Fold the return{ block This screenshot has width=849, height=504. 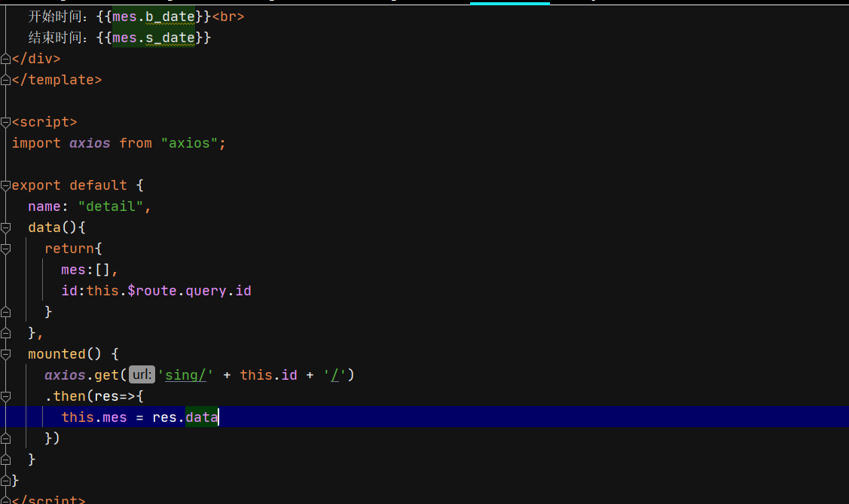click(5, 249)
